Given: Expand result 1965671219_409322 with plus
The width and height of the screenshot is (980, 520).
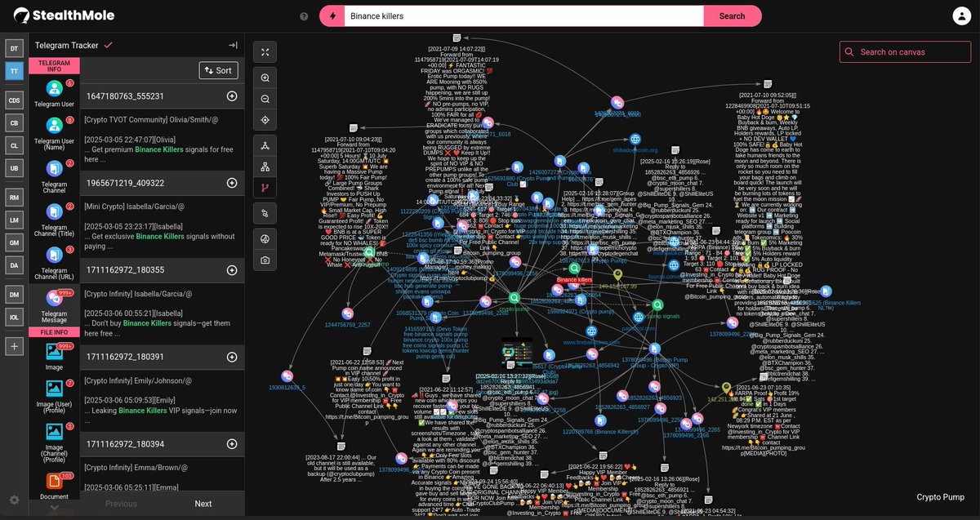Looking at the screenshot, I should [232, 183].
